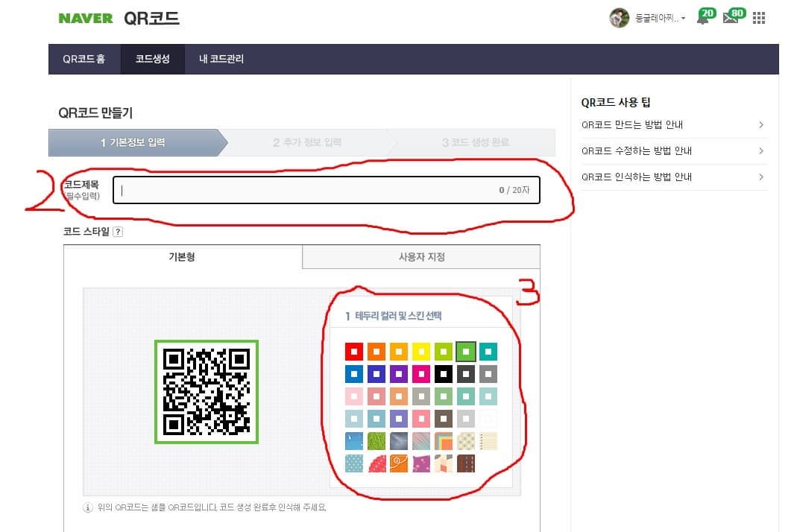
Task: Go to QR코드 홈 menu item
Action: (84, 58)
